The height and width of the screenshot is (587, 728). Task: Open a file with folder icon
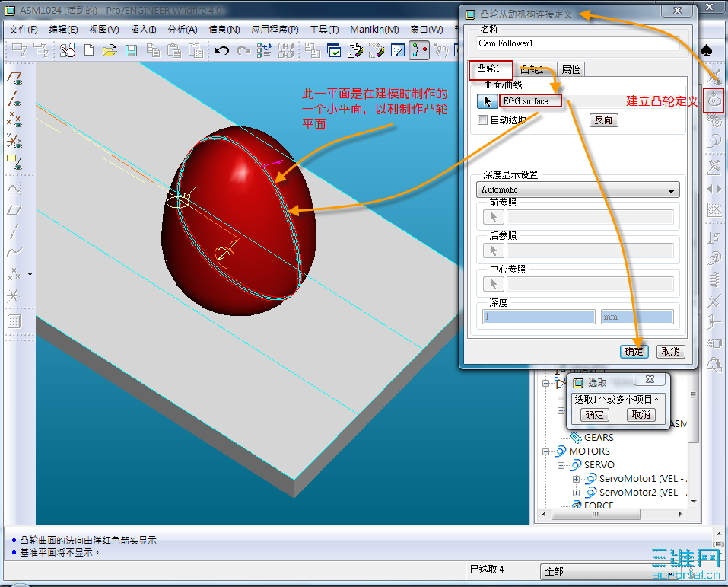coord(110,50)
